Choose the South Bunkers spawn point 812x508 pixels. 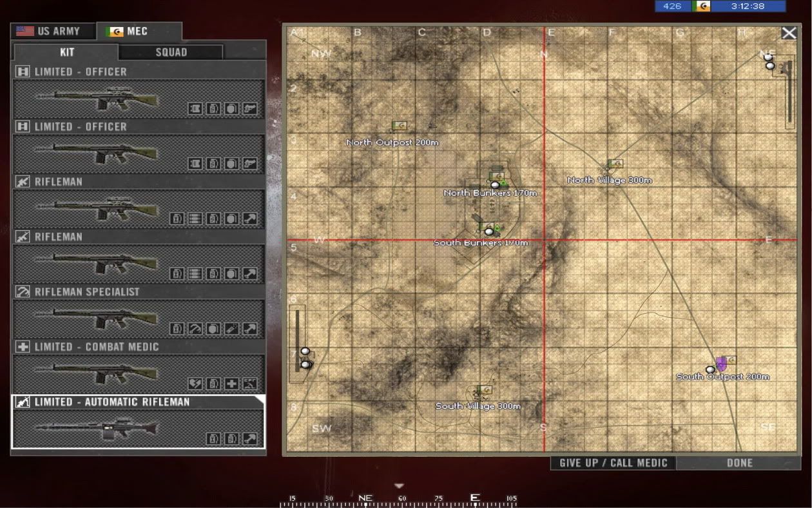pos(489,231)
